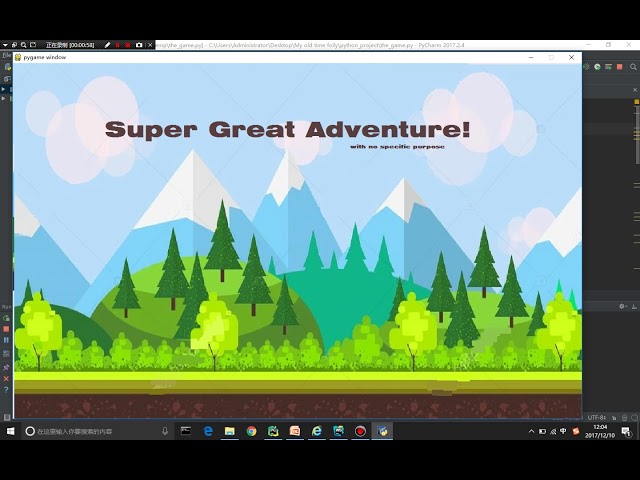
Task: Click the tool windows toggle at bottom-left corner
Action: [7, 417]
